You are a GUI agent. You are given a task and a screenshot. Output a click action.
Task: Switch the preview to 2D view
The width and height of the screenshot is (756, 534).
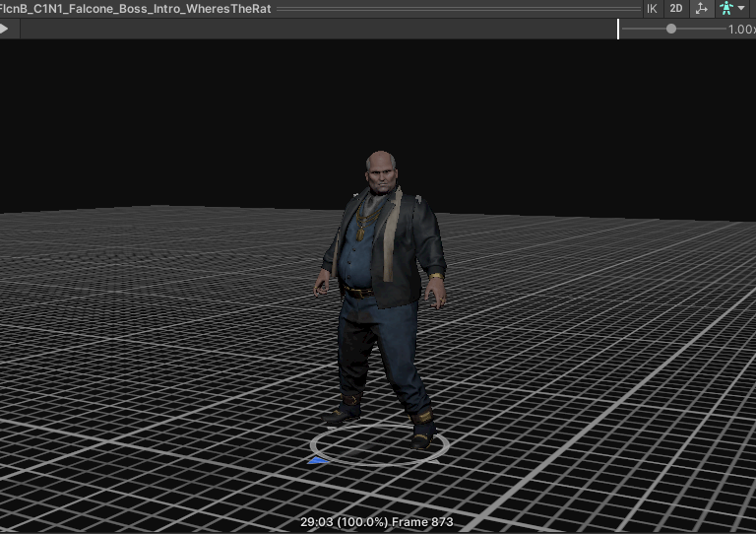coord(676,9)
